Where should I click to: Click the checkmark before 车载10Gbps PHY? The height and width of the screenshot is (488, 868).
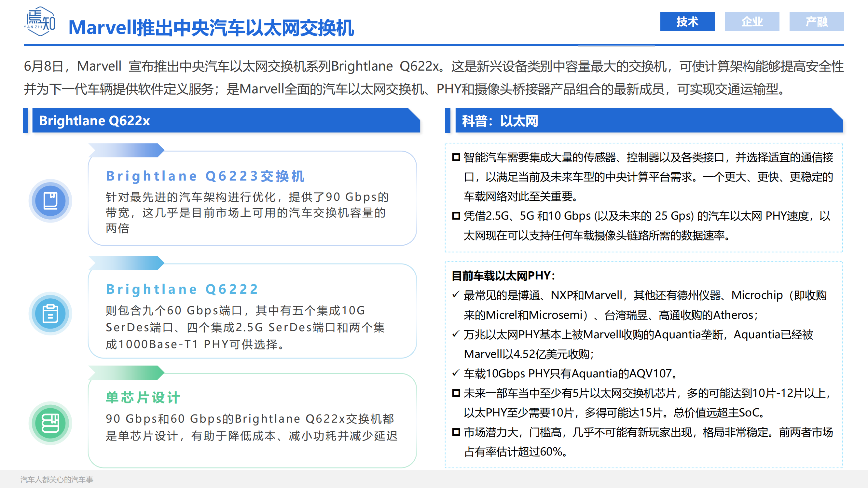pos(456,373)
